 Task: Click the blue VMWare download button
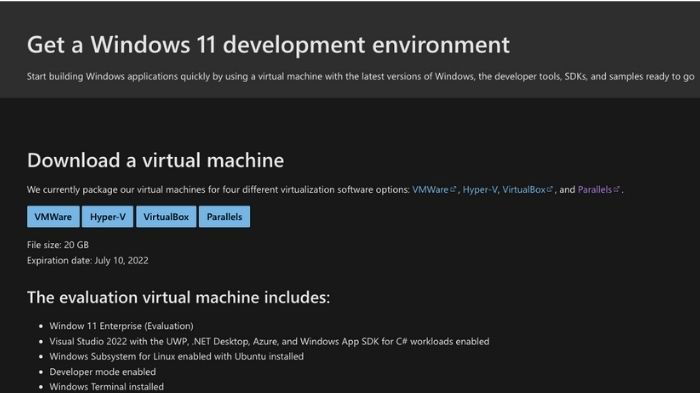click(53, 217)
